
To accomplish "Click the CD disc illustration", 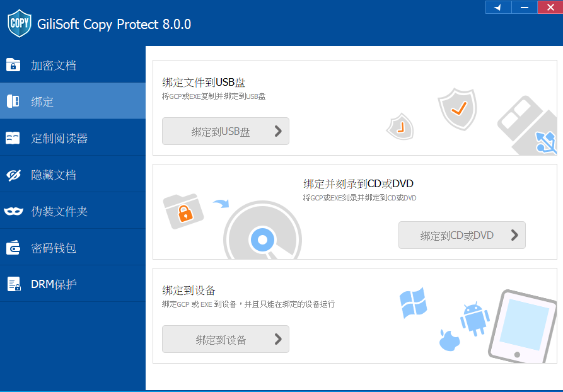I will [x=262, y=231].
